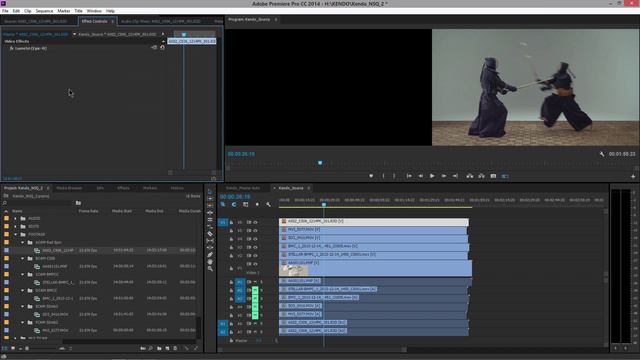
Task: Select the Selection tool in Tools panel
Action: click(x=210, y=191)
